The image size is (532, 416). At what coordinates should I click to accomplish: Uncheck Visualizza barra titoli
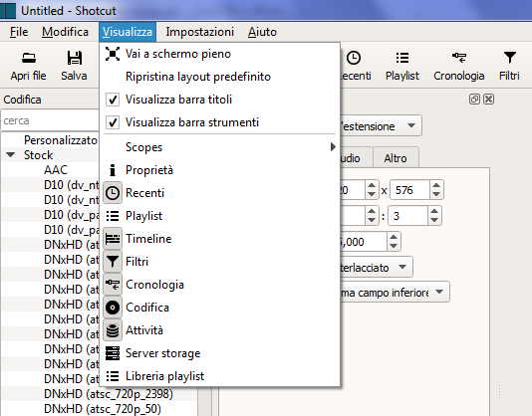point(113,100)
